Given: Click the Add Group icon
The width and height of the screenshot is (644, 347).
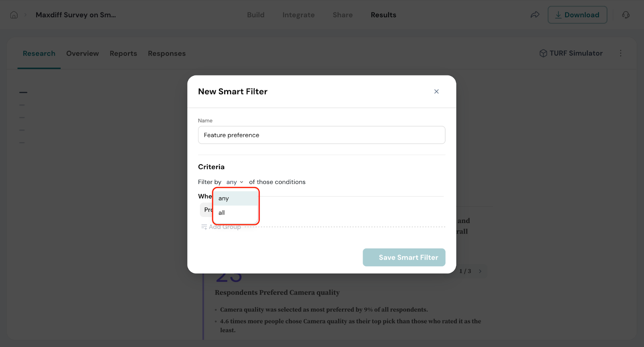Looking at the screenshot, I should tap(204, 227).
